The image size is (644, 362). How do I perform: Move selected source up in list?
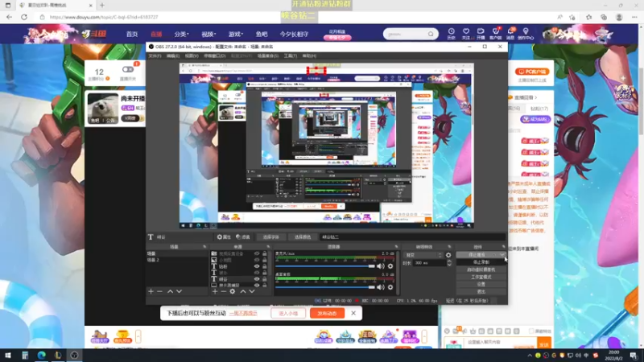coord(243,291)
